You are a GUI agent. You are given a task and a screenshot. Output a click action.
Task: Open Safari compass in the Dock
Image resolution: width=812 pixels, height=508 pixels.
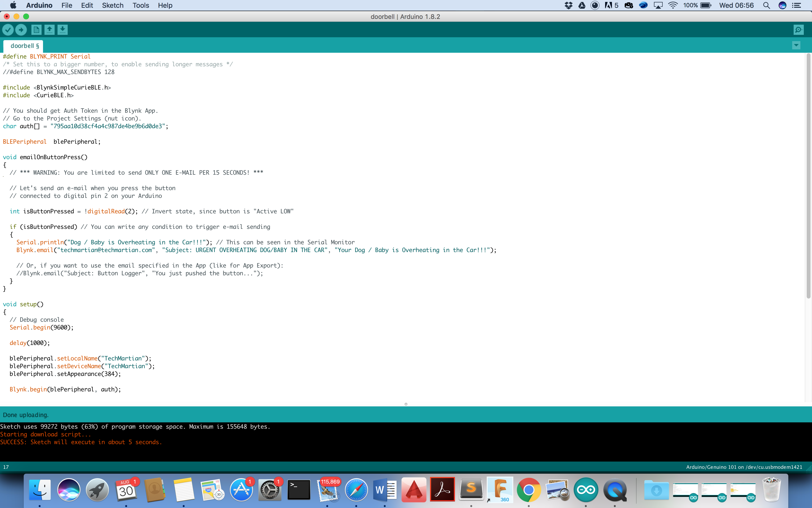(356, 490)
